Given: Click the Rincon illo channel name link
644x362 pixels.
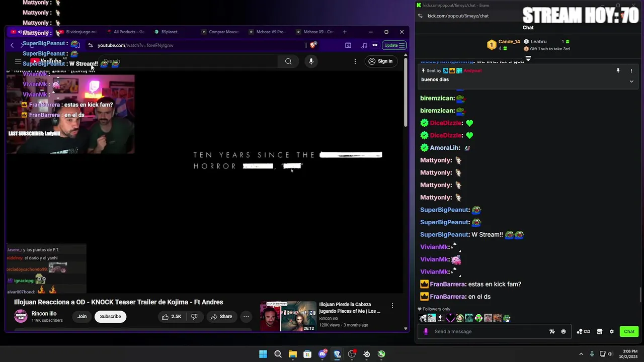Looking at the screenshot, I should (x=44, y=314).
